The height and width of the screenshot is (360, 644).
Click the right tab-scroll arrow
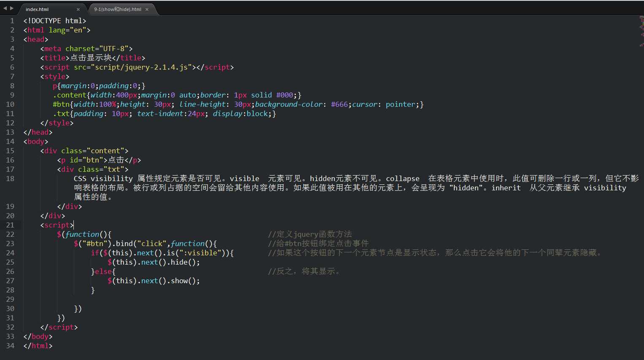click(12, 8)
